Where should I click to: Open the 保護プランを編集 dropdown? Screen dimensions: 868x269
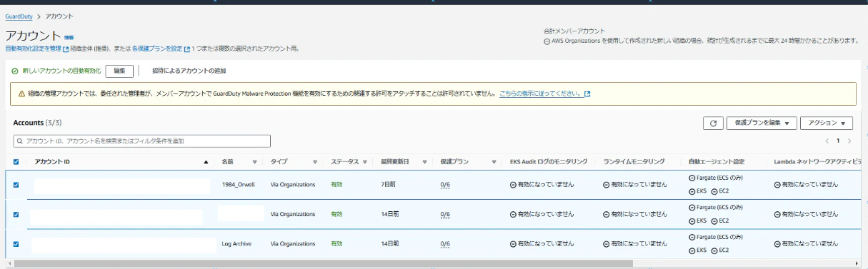pyautogui.click(x=762, y=123)
